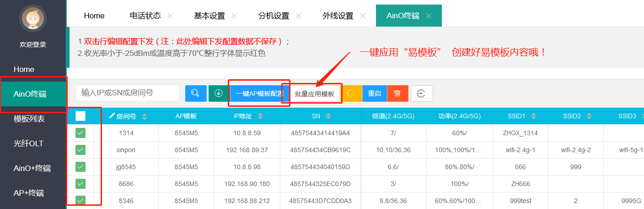Sort table by 房间号 column arrows

145,116
